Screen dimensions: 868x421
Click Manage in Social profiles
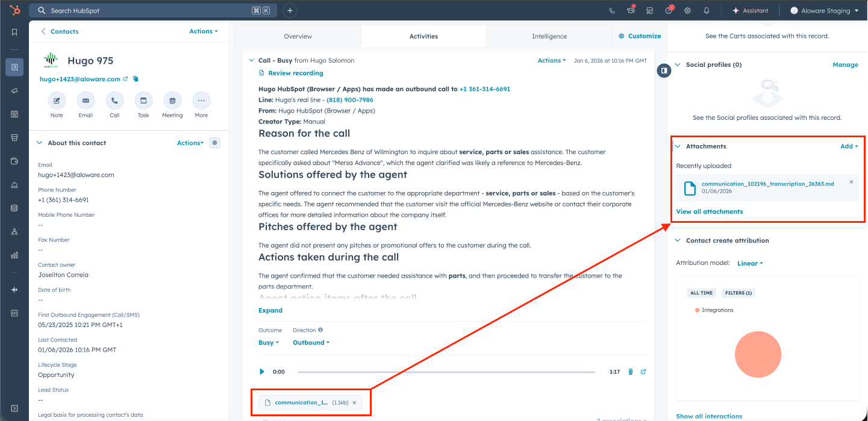845,64
